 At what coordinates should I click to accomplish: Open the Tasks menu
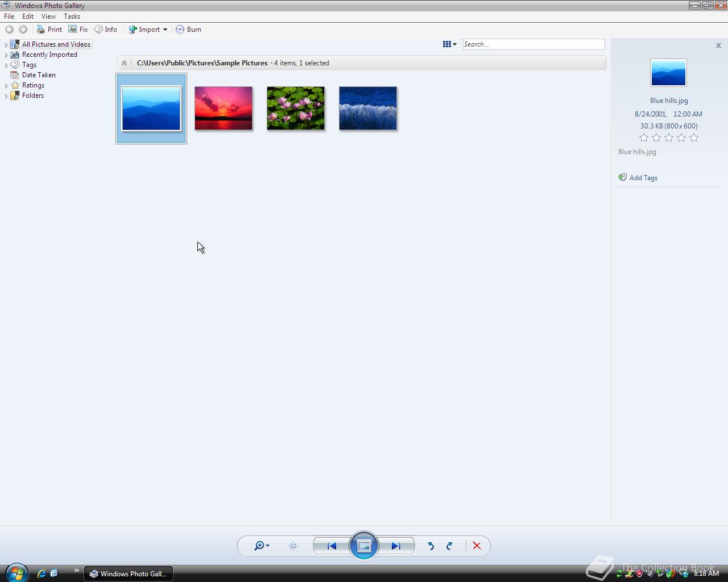(72, 16)
